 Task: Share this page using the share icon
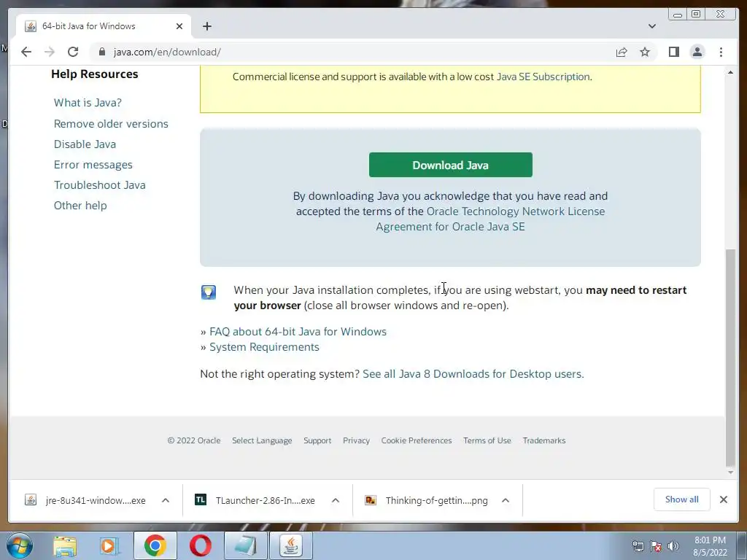[622, 52]
